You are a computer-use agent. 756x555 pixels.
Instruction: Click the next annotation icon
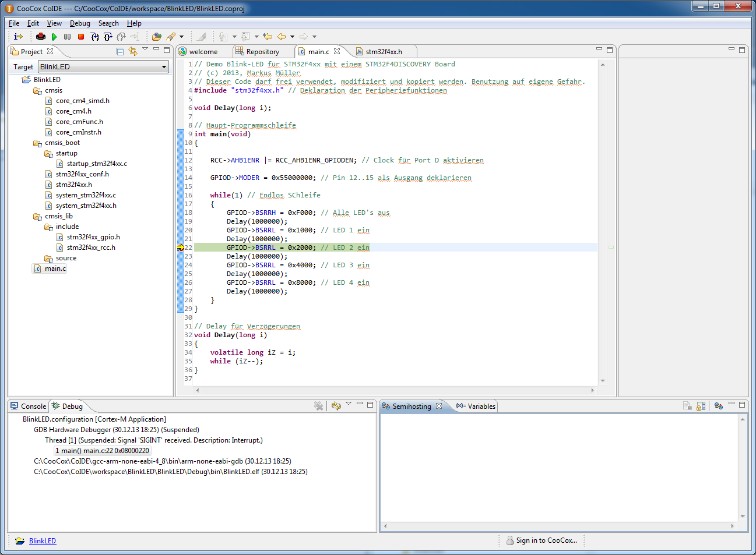point(223,37)
